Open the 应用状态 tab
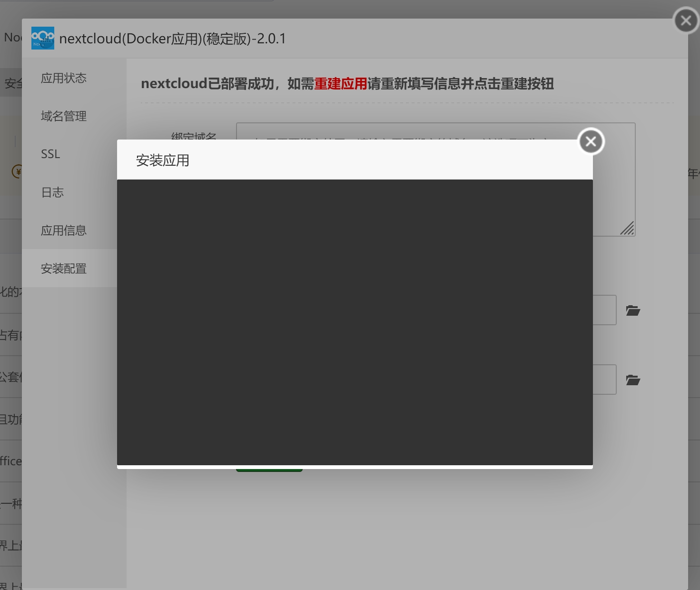 (64, 78)
